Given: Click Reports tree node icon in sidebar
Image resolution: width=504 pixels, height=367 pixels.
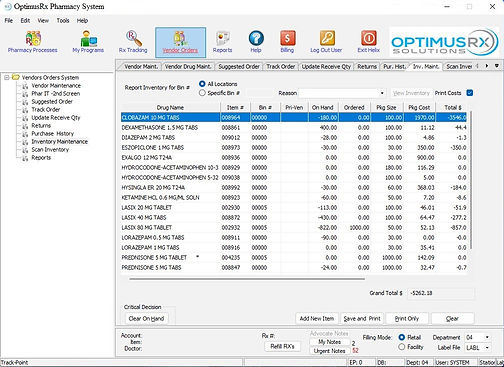Looking at the screenshot, I should [x=25, y=158].
